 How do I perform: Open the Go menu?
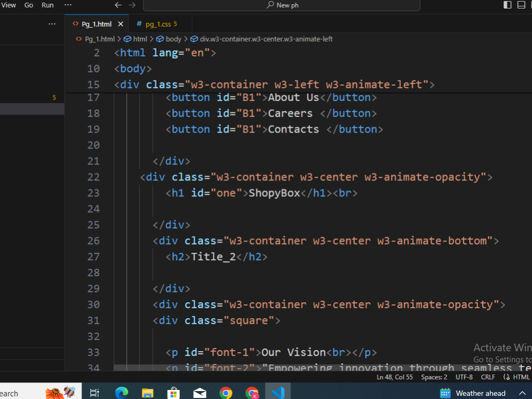point(29,5)
